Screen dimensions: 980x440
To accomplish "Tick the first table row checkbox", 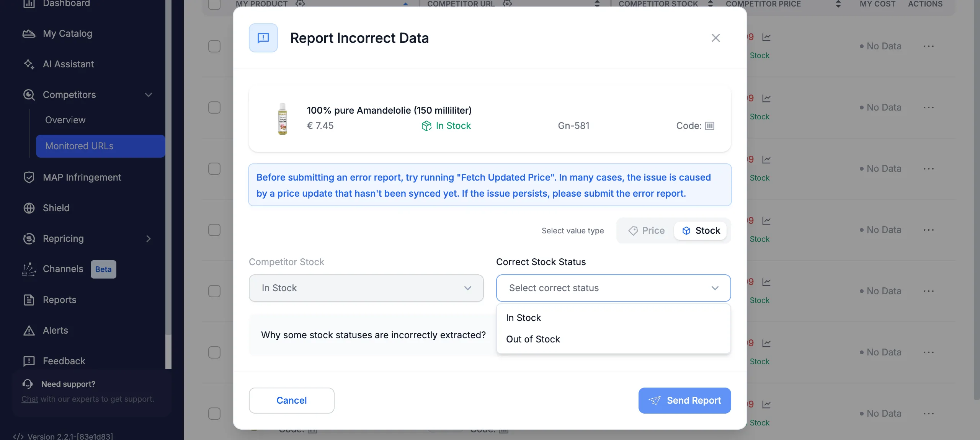I will pos(214,46).
